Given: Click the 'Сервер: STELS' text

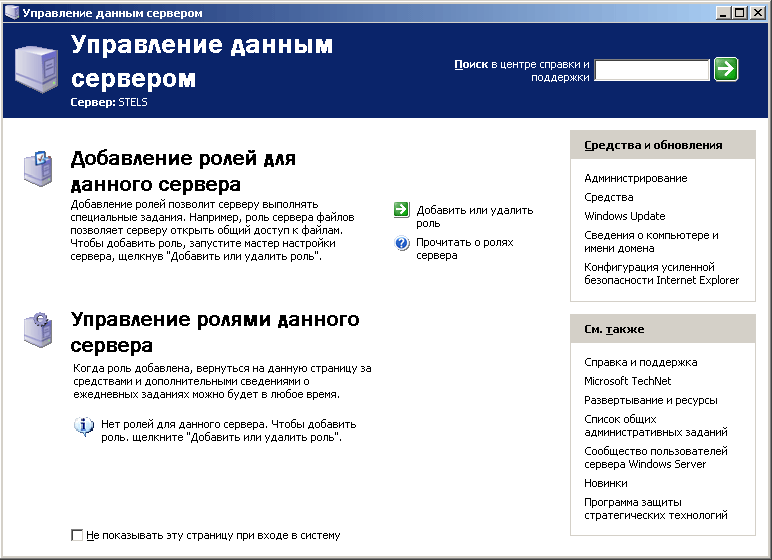Looking at the screenshot, I should (x=109, y=102).
